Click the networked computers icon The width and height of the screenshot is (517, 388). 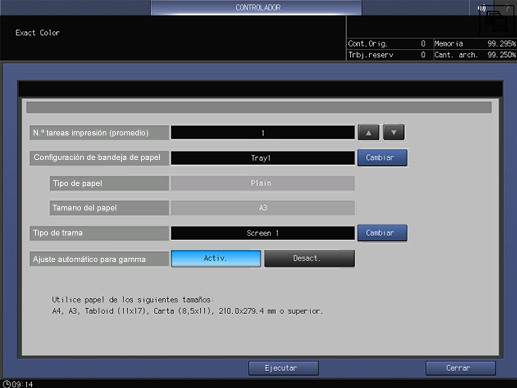[496, 22]
